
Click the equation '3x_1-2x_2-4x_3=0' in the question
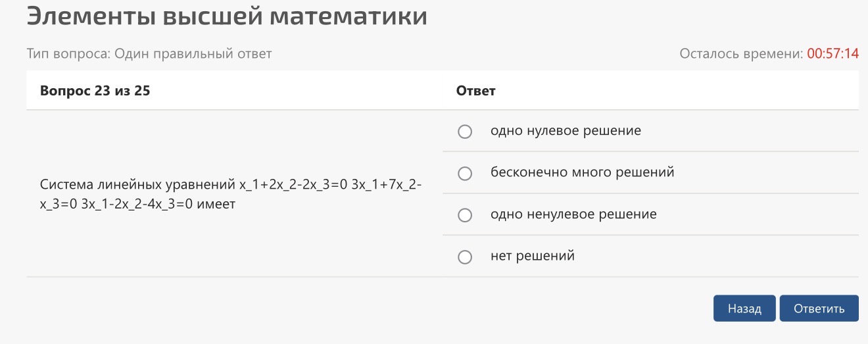pyautogui.click(x=137, y=204)
